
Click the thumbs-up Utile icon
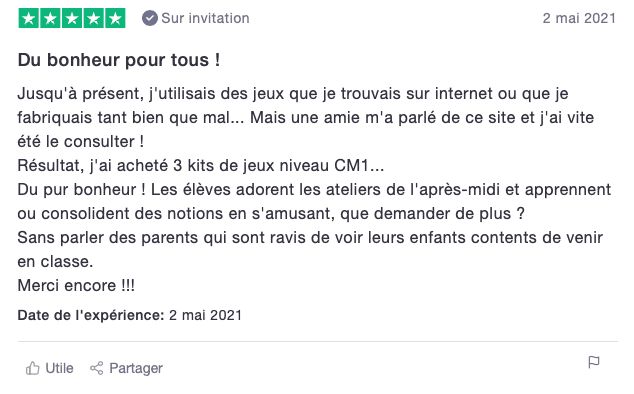tap(33, 368)
